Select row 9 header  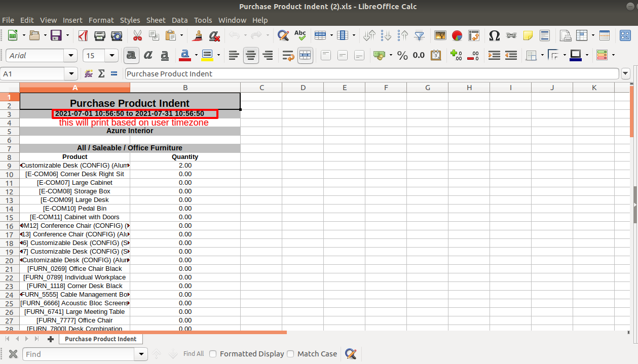(10, 166)
